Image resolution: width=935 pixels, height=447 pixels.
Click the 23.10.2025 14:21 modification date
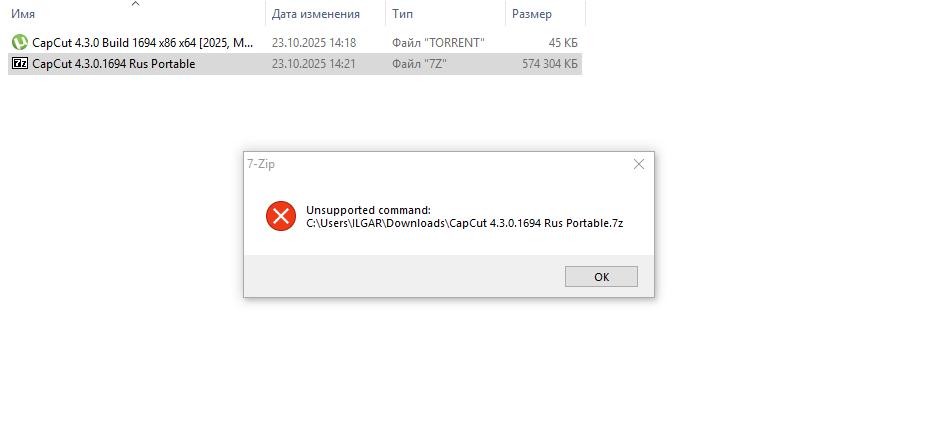(x=314, y=64)
